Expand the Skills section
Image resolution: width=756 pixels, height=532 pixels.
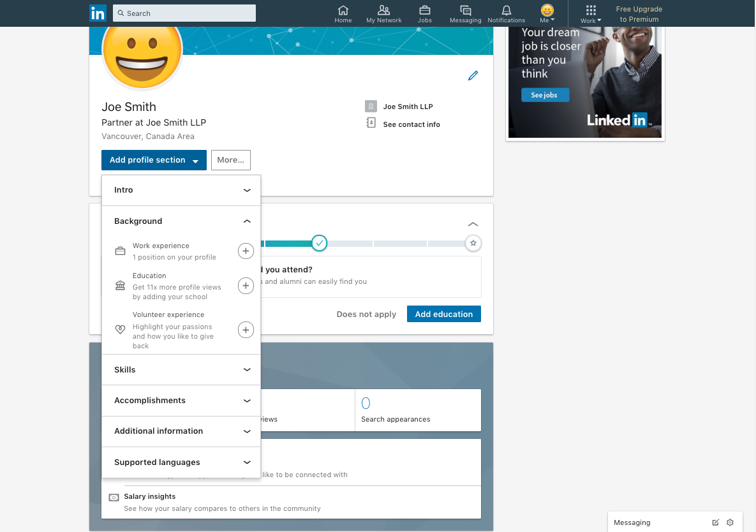point(181,370)
